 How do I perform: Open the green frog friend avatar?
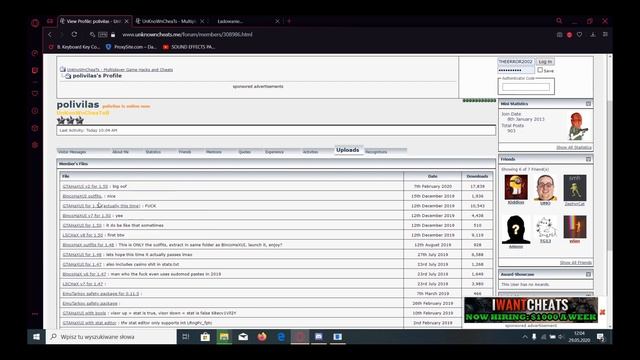pyautogui.click(x=575, y=188)
